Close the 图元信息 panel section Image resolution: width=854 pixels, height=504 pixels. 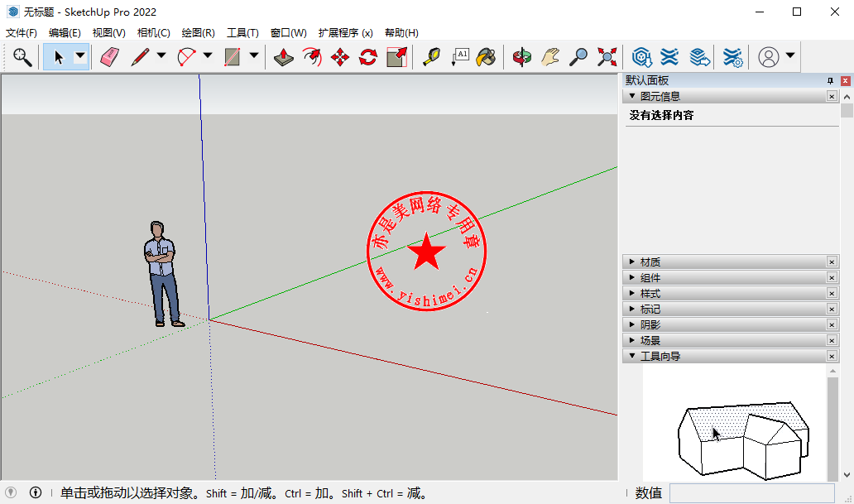coord(832,97)
